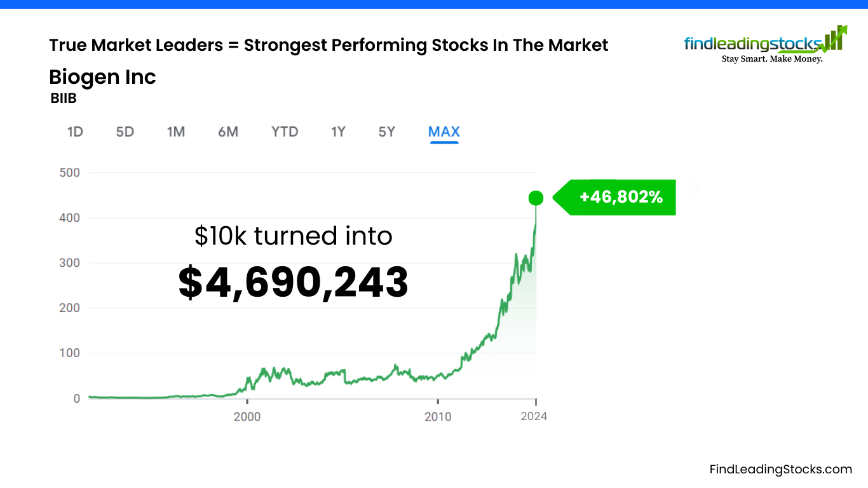Click the +46,802% gain badge
This screenshot has width=868, height=488.
(621, 198)
